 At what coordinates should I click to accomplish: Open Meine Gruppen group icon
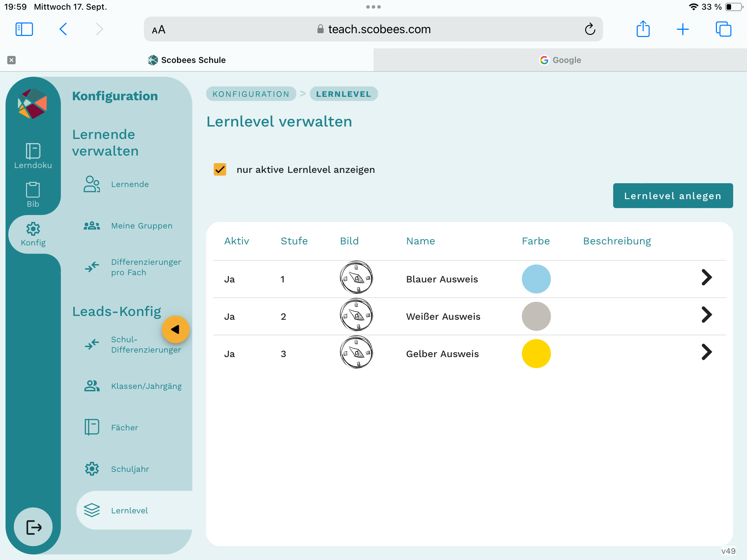click(92, 226)
